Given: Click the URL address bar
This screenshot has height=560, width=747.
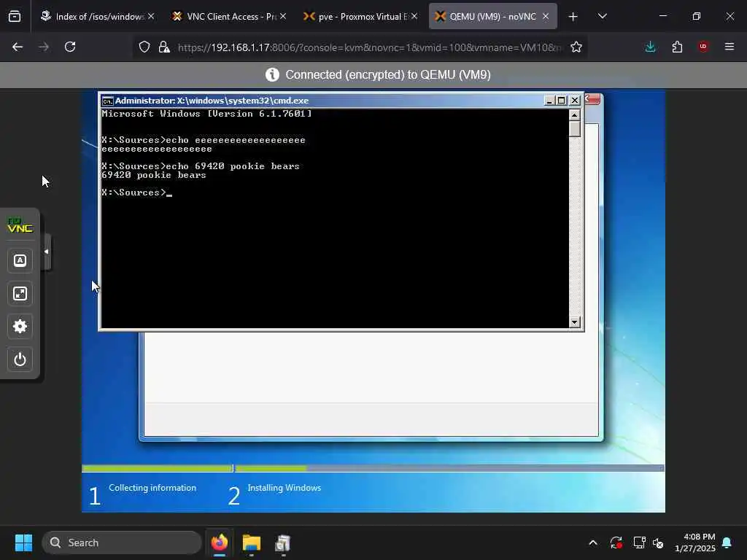Looking at the screenshot, I should (369, 47).
